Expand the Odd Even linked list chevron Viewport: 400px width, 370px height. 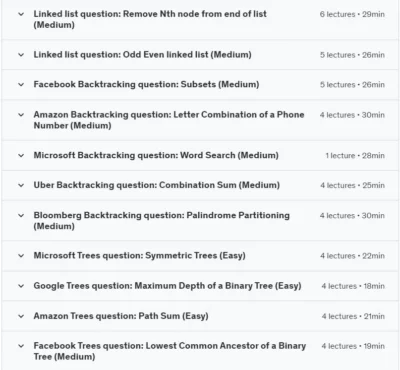point(21,55)
